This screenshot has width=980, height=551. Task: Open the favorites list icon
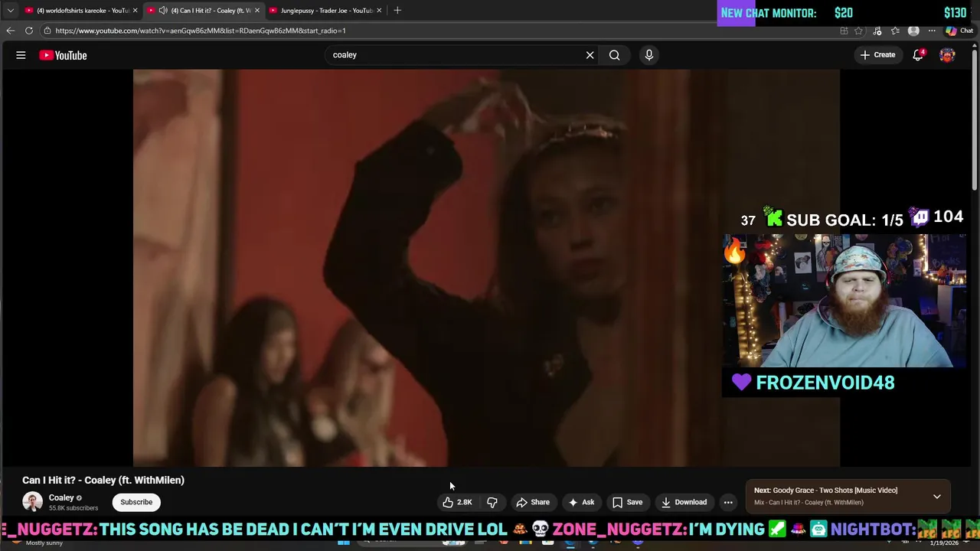[x=895, y=31]
